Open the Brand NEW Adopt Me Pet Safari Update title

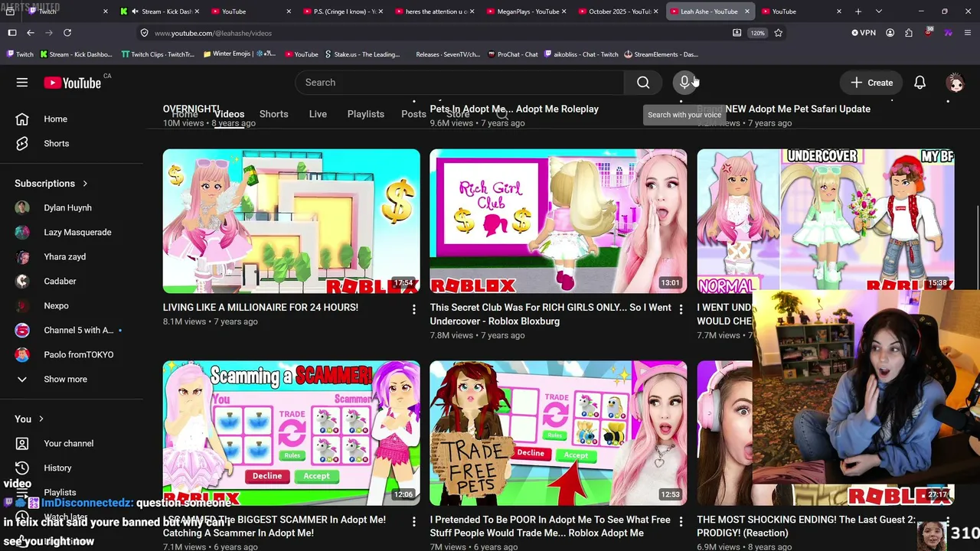tap(783, 109)
